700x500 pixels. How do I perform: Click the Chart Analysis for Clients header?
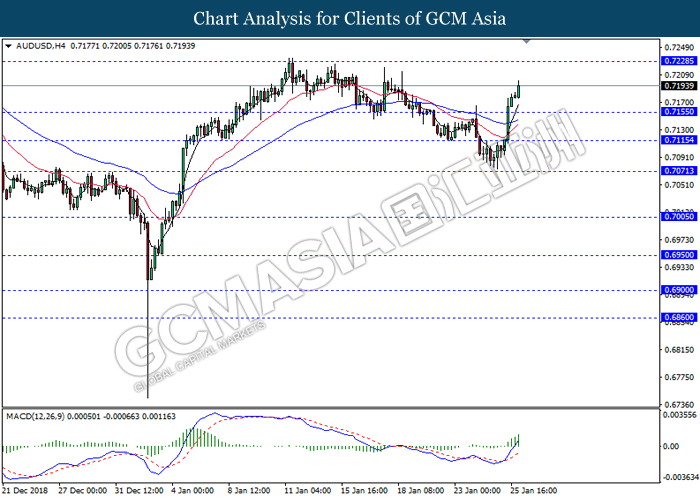click(350, 18)
